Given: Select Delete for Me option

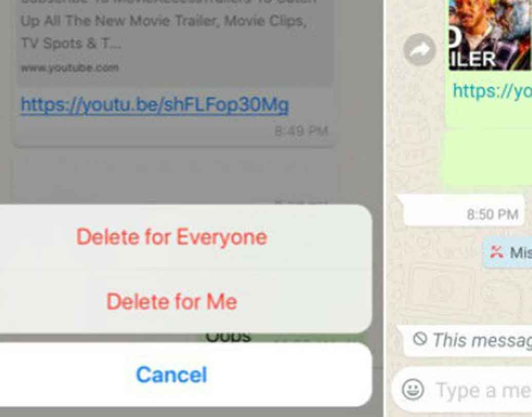Looking at the screenshot, I should pyautogui.click(x=172, y=301).
